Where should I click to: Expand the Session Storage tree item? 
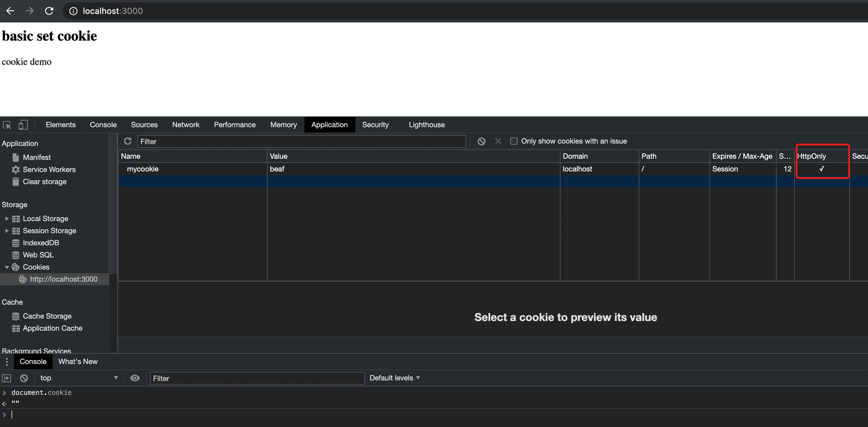click(x=7, y=231)
